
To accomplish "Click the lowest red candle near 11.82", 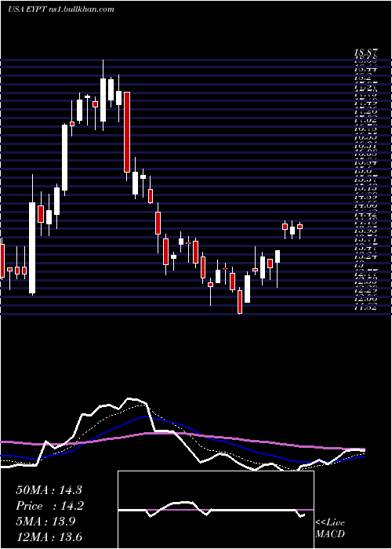I will pyautogui.click(x=240, y=301).
